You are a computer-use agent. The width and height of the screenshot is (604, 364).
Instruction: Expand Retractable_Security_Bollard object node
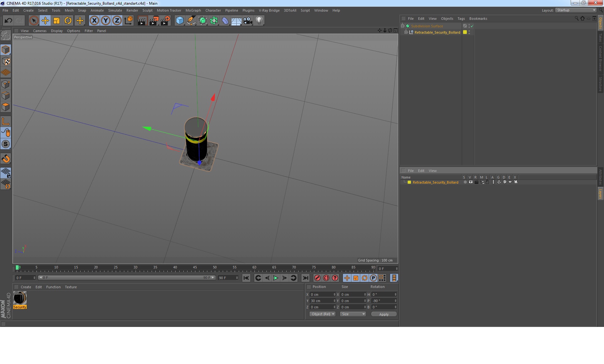click(x=406, y=32)
